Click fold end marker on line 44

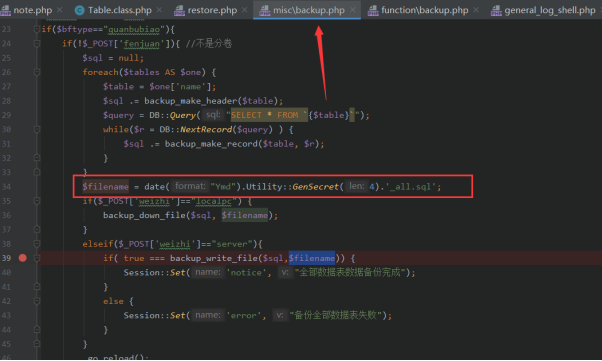tap(37, 330)
